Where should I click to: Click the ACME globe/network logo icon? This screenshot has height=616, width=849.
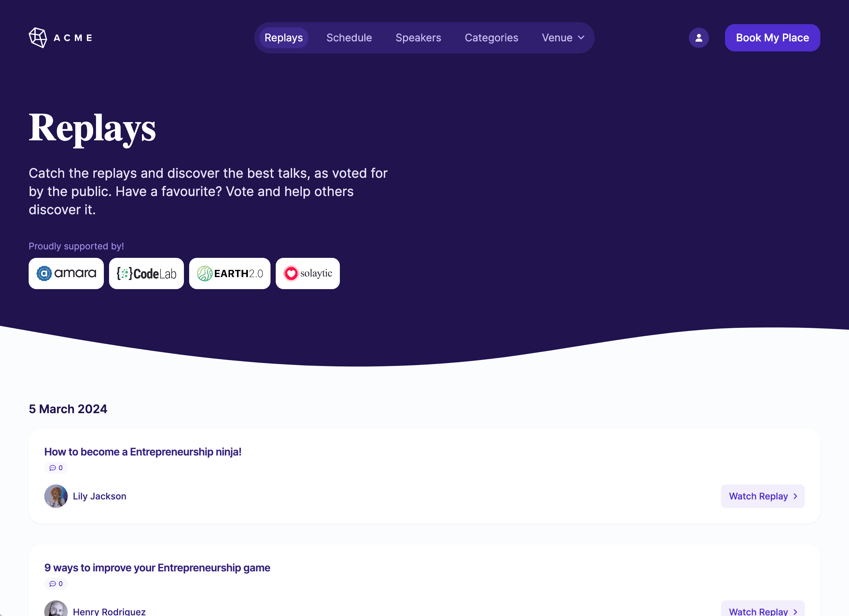[x=37, y=37]
